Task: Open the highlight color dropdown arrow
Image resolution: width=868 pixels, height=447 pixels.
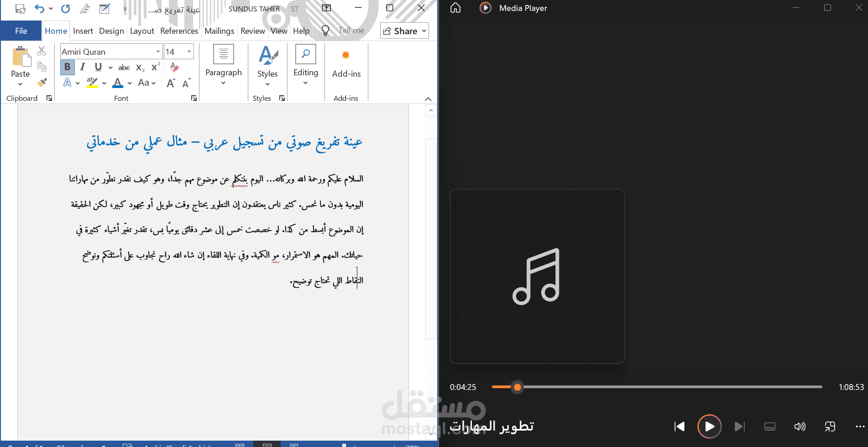Action: point(104,83)
